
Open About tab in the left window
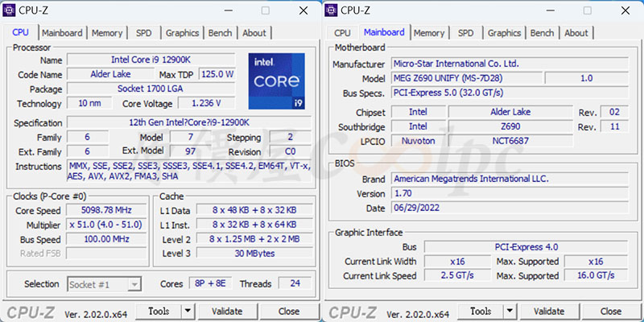[x=254, y=33]
